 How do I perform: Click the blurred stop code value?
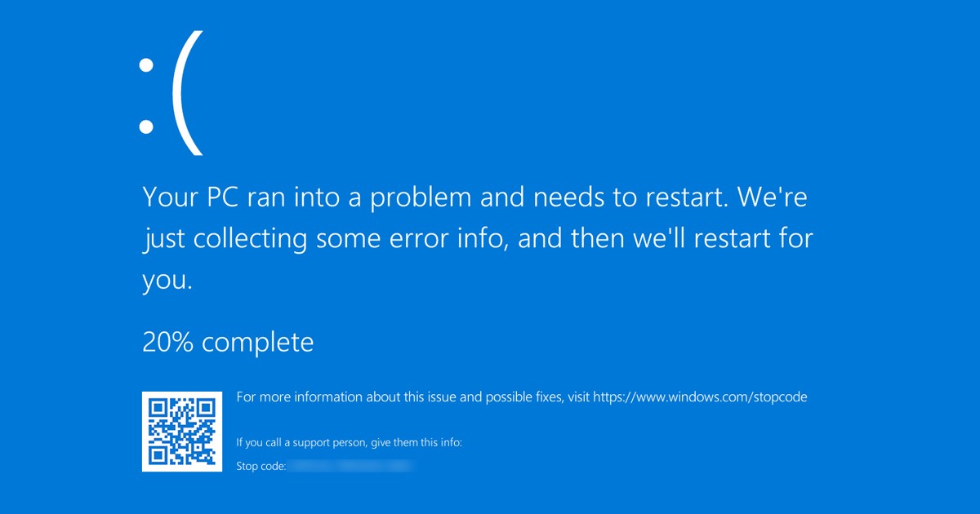click(351, 466)
